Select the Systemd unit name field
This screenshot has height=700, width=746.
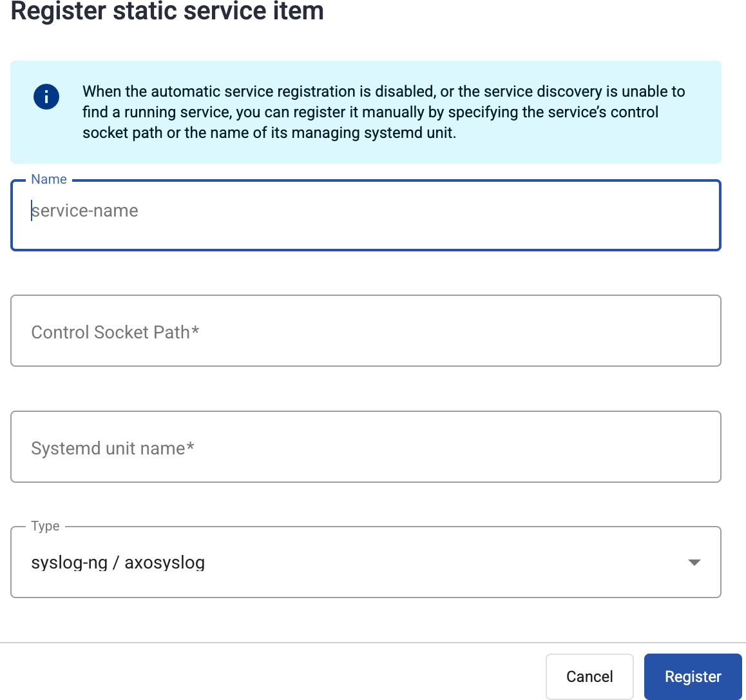pyautogui.click(x=258, y=446)
